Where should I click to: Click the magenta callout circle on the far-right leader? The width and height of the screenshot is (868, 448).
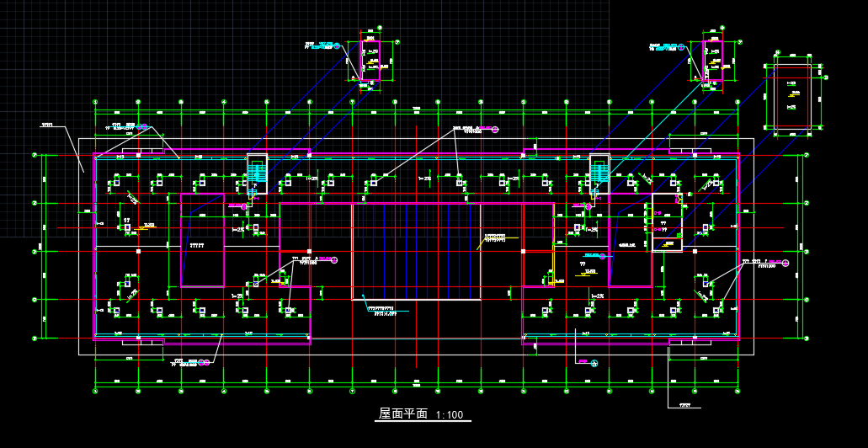click(785, 263)
